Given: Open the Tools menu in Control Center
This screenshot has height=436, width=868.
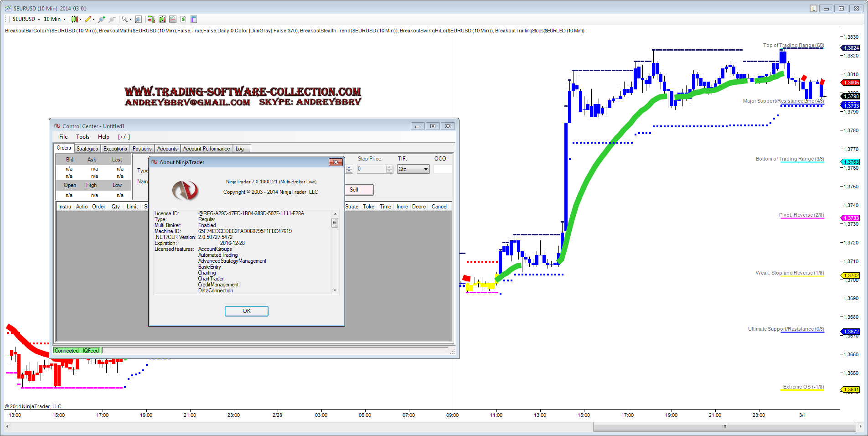Looking at the screenshot, I should coord(83,137).
